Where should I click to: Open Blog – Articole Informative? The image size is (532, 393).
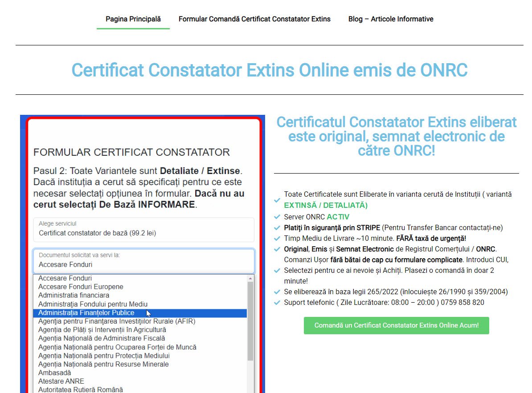[x=391, y=19]
